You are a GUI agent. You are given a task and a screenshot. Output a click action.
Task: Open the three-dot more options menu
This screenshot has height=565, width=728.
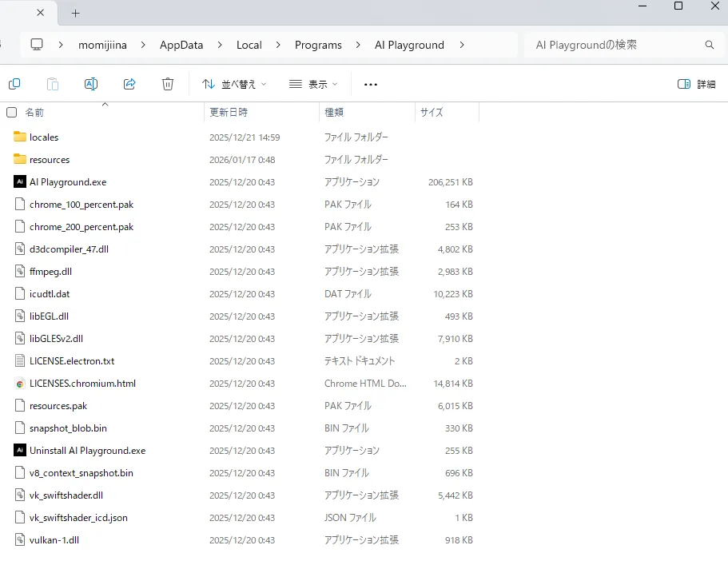click(x=370, y=84)
